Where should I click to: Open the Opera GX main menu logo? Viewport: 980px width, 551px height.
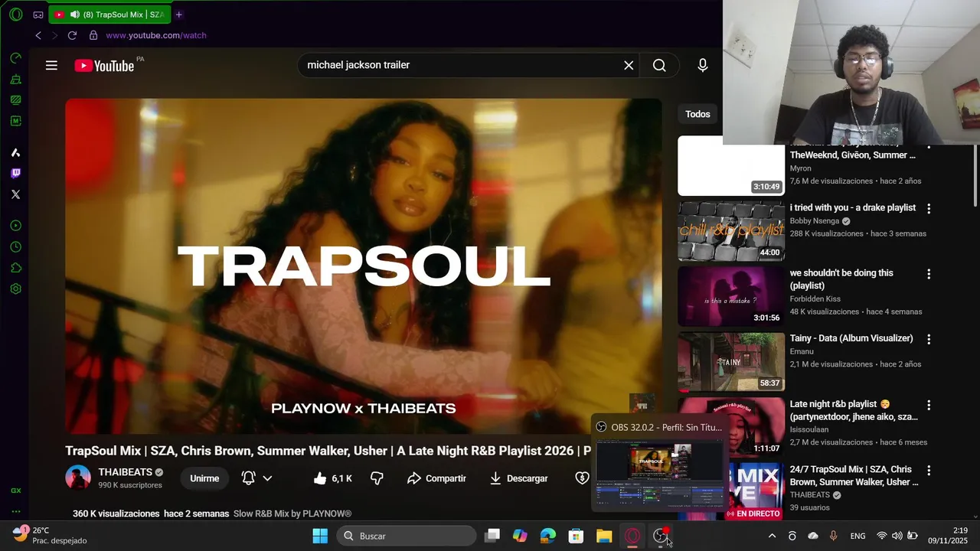(x=15, y=15)
